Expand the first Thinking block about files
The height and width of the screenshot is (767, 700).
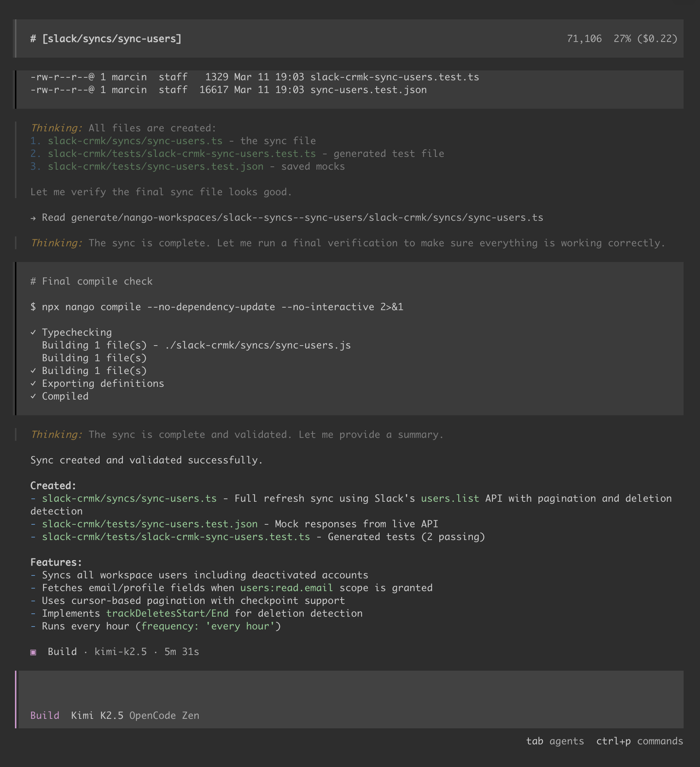(x=56, y=128)
